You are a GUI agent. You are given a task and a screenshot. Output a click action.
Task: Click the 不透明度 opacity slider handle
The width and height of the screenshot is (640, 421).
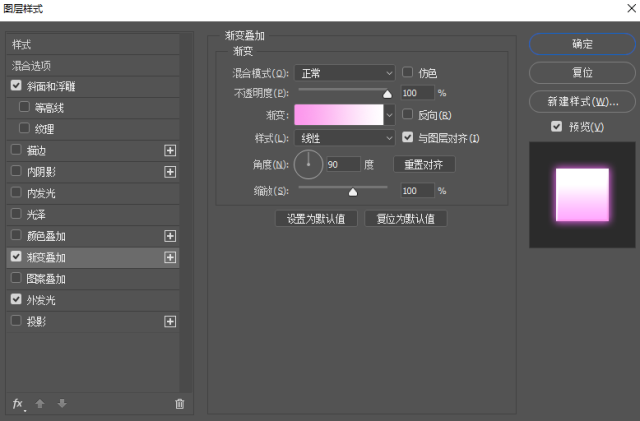387,94
